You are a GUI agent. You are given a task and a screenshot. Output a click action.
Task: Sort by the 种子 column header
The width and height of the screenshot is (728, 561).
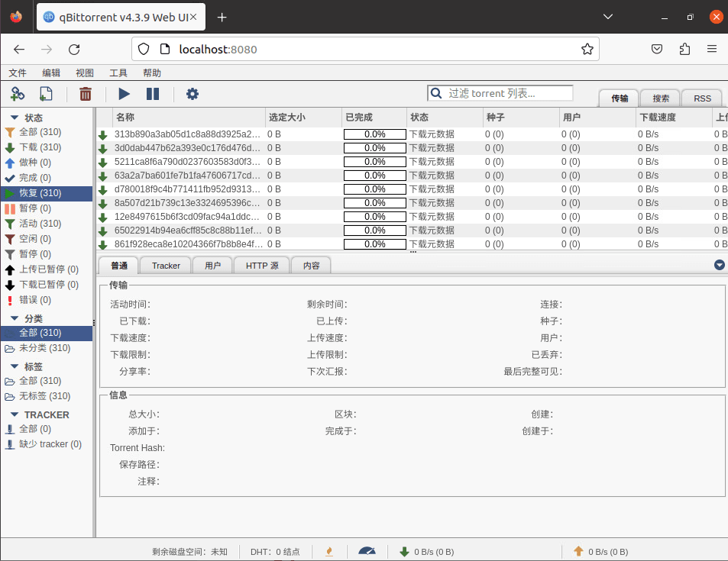tap(522, 118)
